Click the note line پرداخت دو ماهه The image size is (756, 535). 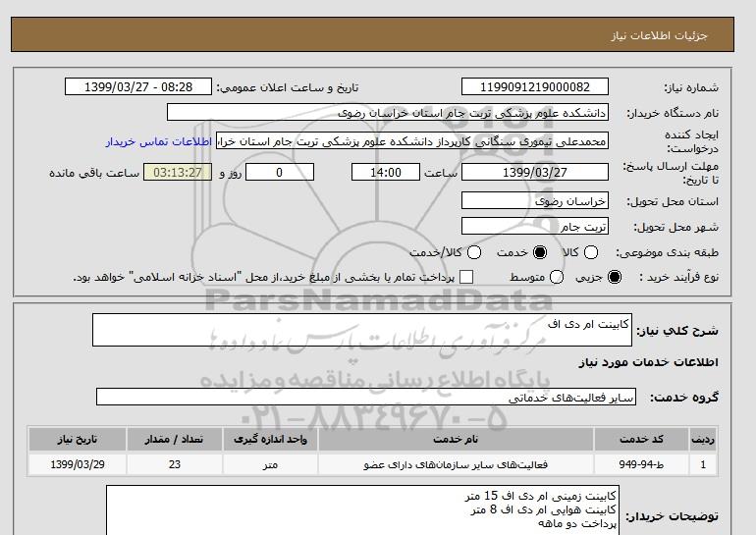pyautogui.click(x=576, y=523)
